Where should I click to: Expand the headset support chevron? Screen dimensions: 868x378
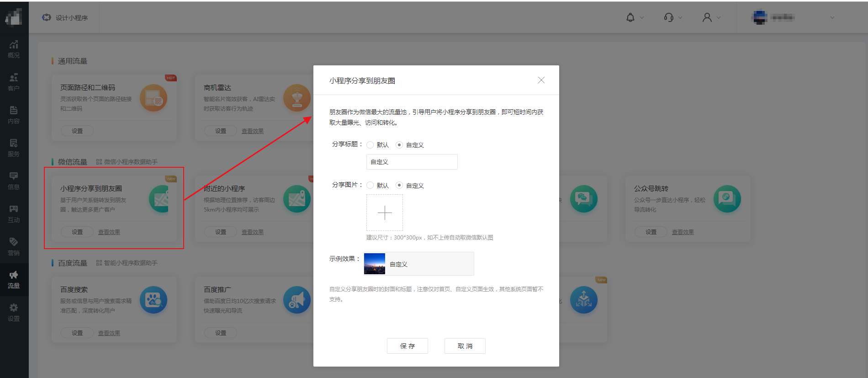point(680,18)
